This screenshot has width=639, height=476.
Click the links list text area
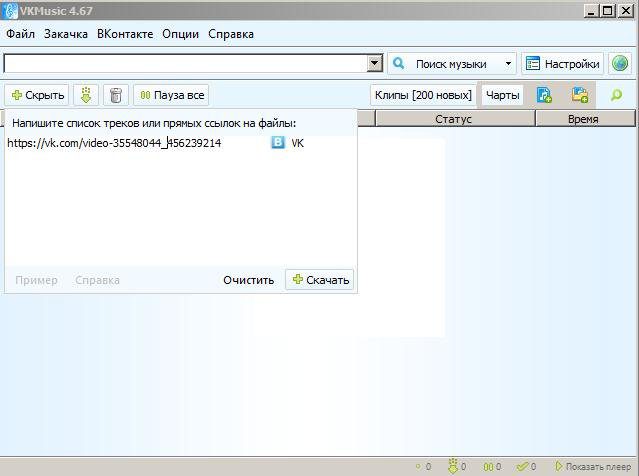point(181,201)
